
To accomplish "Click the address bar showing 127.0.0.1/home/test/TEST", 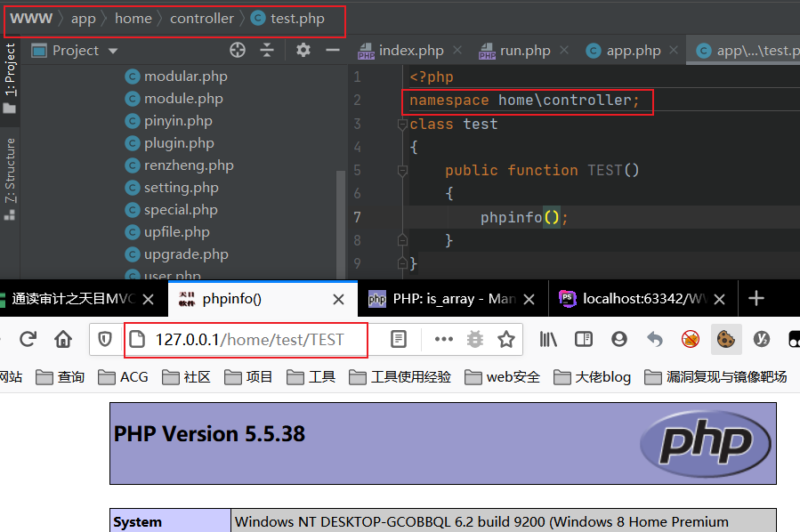I will (246, 339).
